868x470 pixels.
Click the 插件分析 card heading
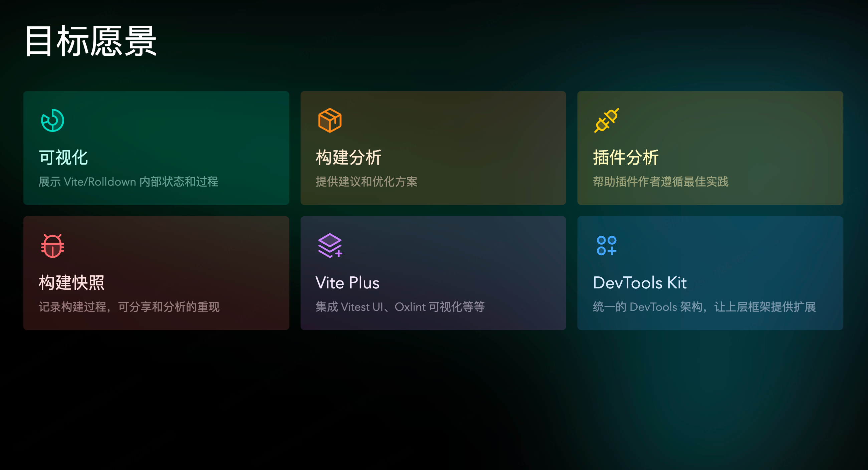(x=626, y=157)
